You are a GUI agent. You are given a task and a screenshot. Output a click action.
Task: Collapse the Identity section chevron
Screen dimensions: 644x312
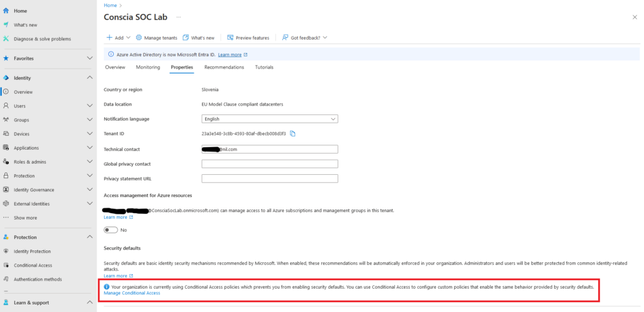point(90,78)
